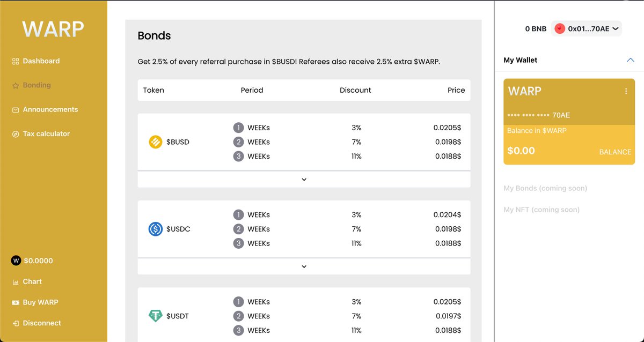Select the 1 WEEKs badge for $USDC
644x342 pixels.
[x=238, y=214]
